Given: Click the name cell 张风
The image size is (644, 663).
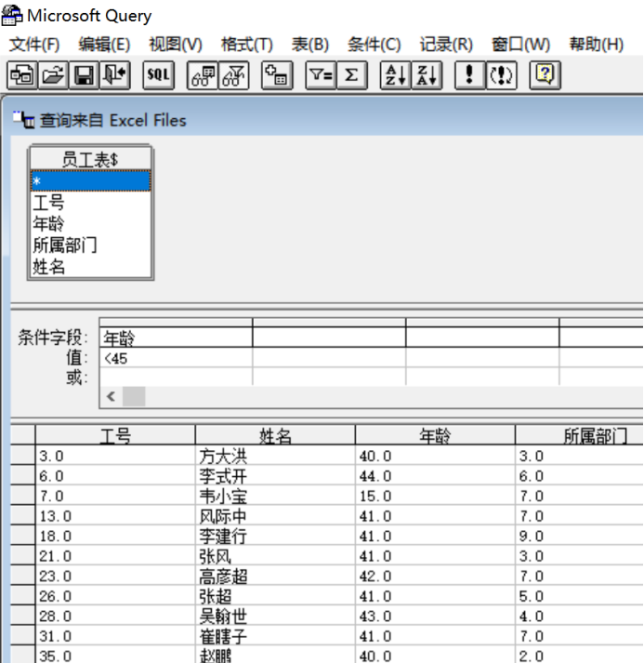Looking at the screenshot, I should pos(275,556).
